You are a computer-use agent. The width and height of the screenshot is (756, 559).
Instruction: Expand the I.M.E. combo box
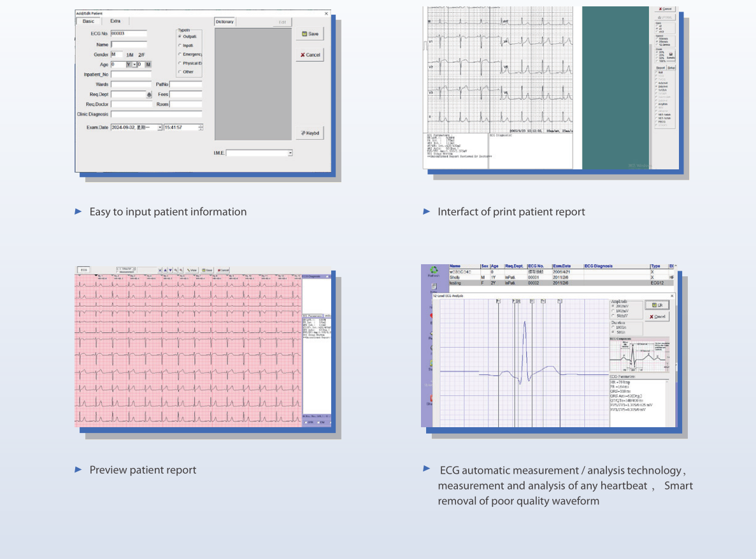pyautogui.click(x=290, y=153)
